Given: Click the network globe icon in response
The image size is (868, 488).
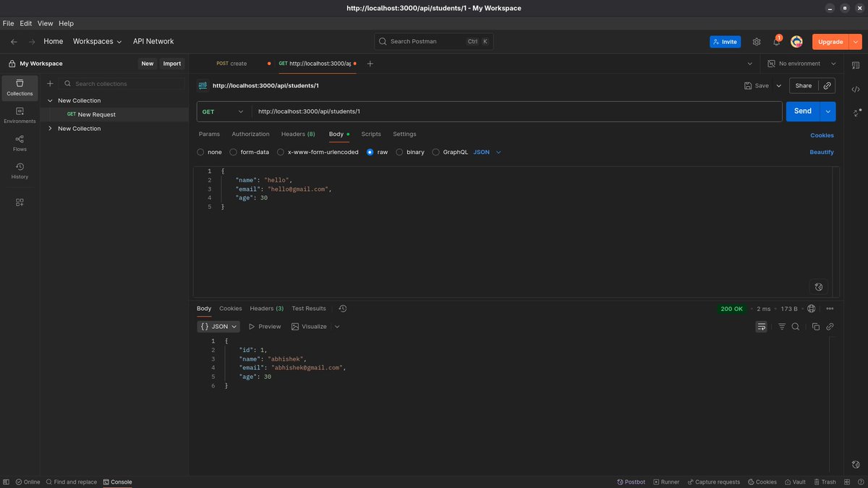Looking at the screenshot, I should click(811, 309).
